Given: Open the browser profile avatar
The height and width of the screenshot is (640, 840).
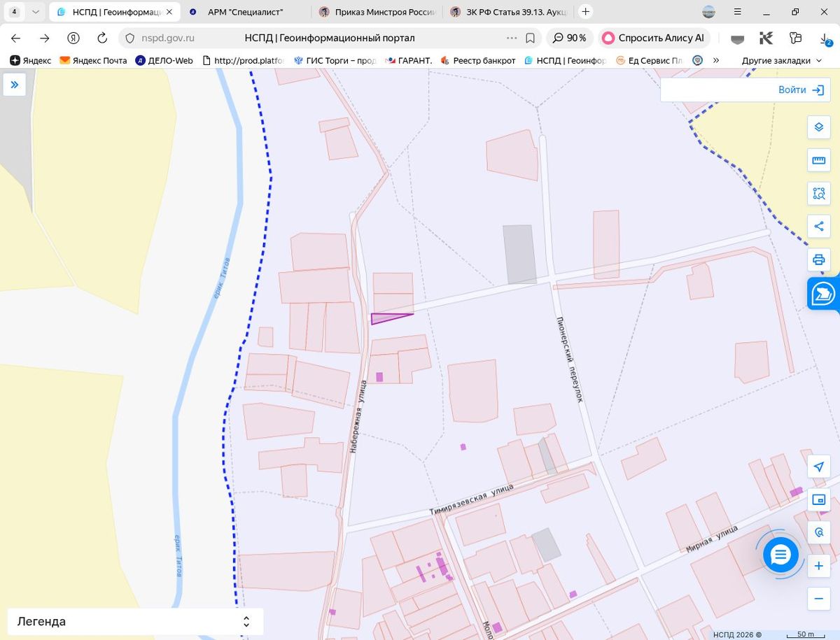Looking at the screenshot, I should (709, 11).
